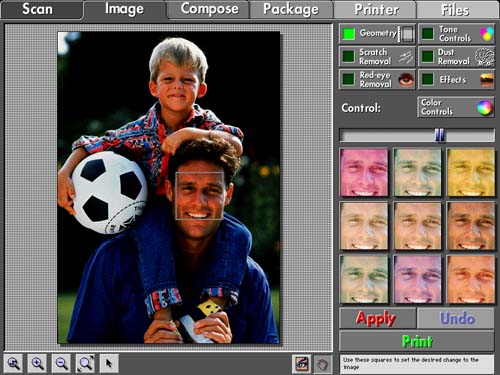The height and width of the screenshot is (375, 500).
Task: Click the eye preview icon in the bottom toolbar
Action: coord(302,364)
